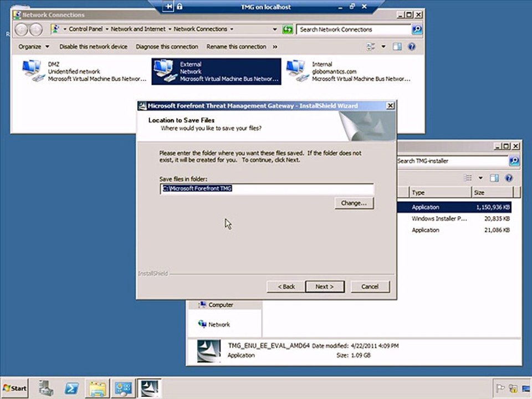Image resolution: width=532 pixels, height=399 pixels.
Task: Click the help icon in TMG-installer window
Action: (x=509, y=178)
